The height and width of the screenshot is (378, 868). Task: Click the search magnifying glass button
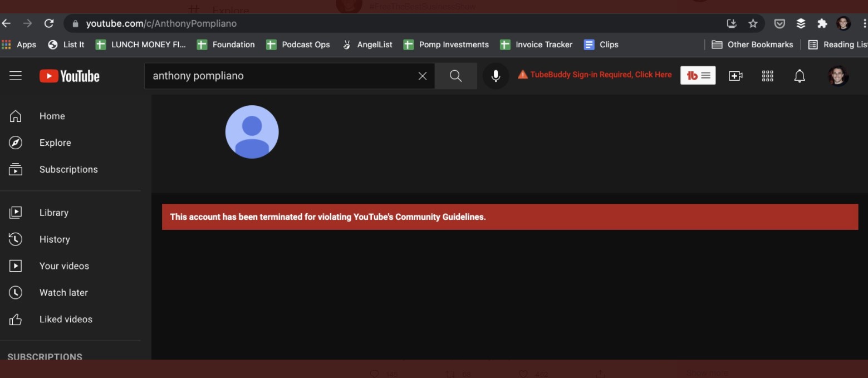tap(455, 76)
